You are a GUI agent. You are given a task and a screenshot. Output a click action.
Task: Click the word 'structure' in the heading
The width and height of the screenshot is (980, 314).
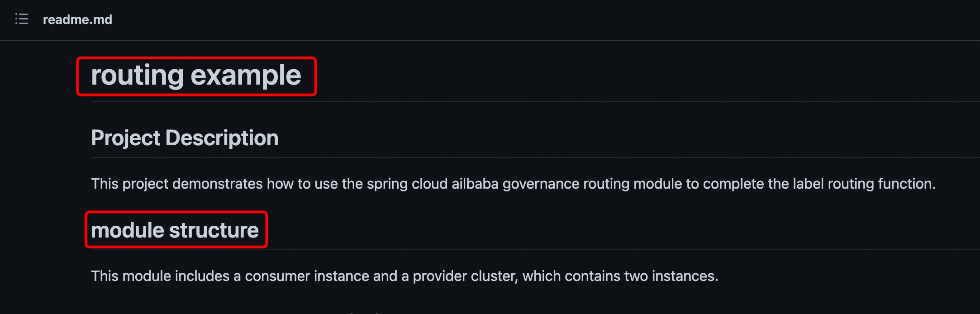[214, 230]
